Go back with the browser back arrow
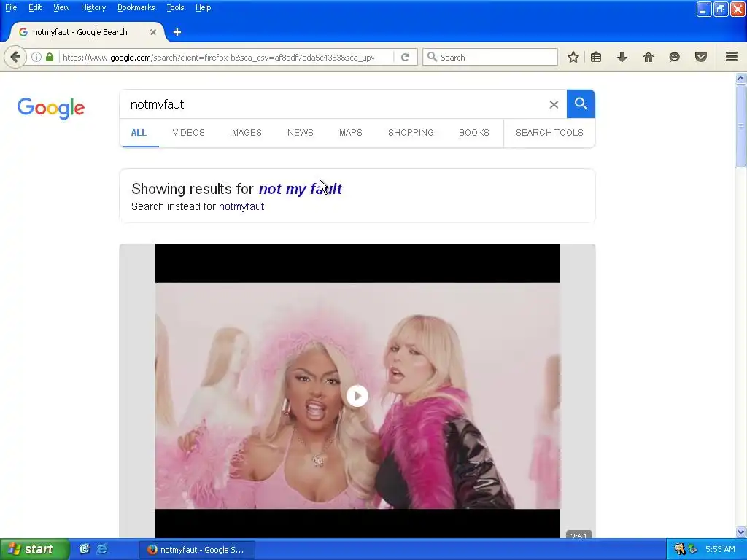This screenshot has height=560, width=747. (x=15, y=57)
